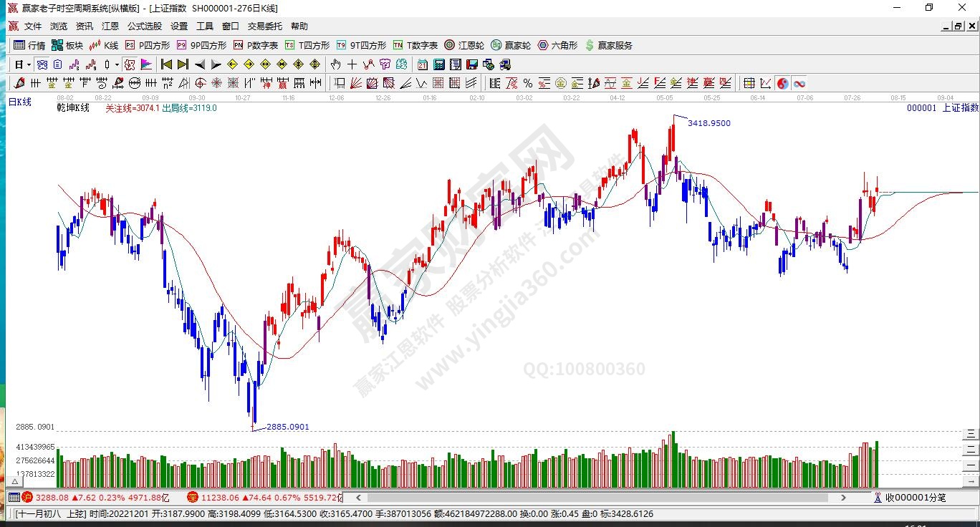980x527 pixels.
Task: Click the hand pan tool icon
Action: (335, 64)
